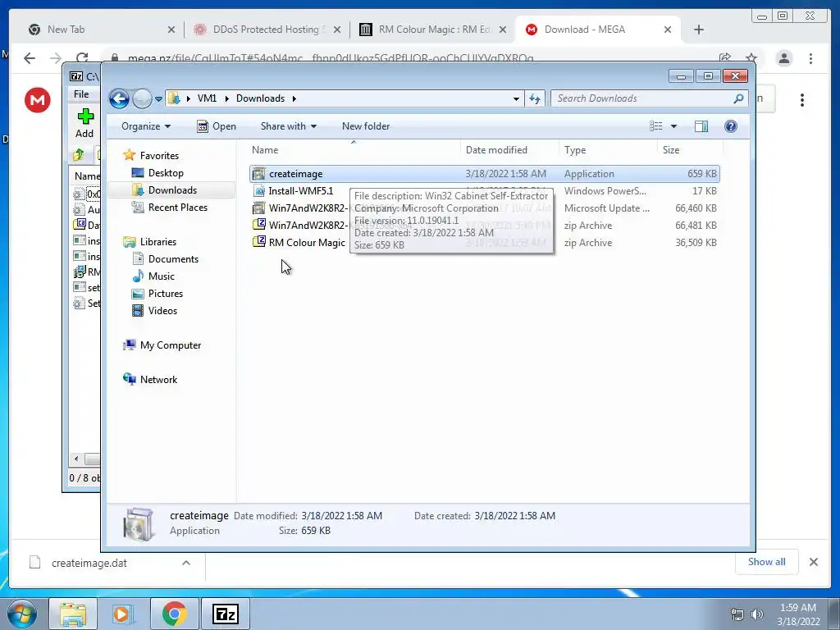
Task: Select the createimage application file
Action: click(x=484, y=174)
